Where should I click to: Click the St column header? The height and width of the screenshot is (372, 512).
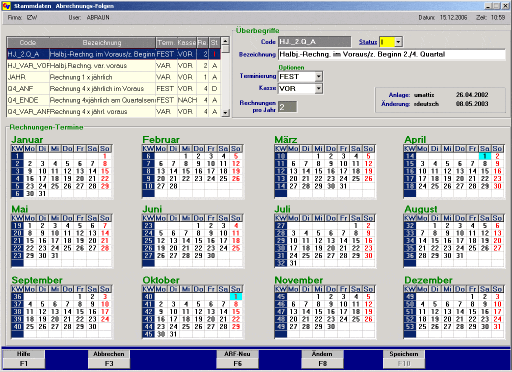(x=214, y=43)
